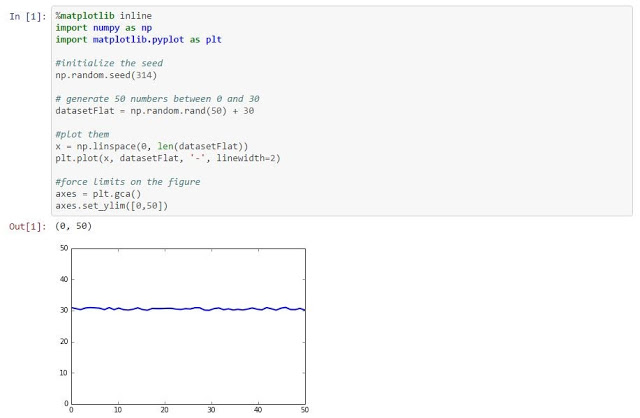Click the In [1] cell prompt
Image resolution: width=640 pixels, height=418 pixels.
pos(27,17)
